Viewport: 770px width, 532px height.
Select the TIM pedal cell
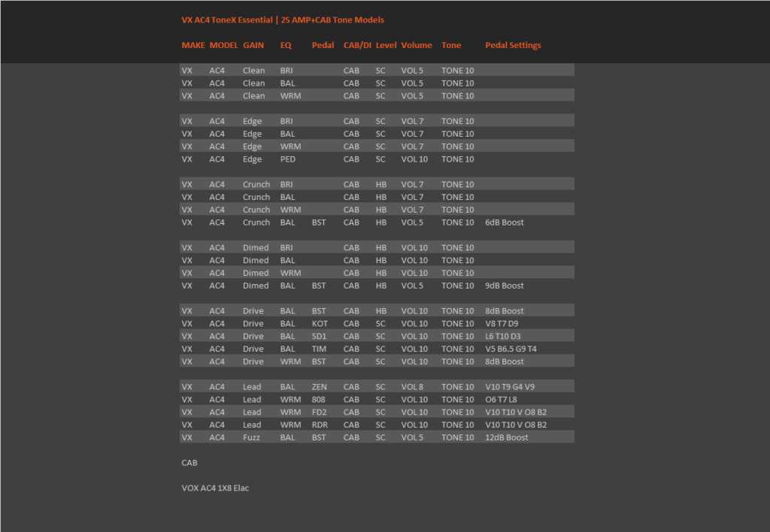pos(319,349)
